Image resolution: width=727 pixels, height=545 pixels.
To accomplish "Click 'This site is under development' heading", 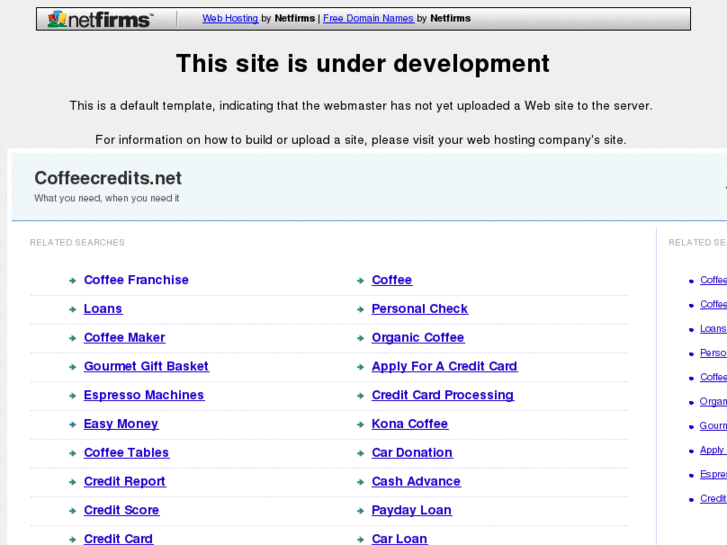I will pyautogui.click(x=363, y=64).
